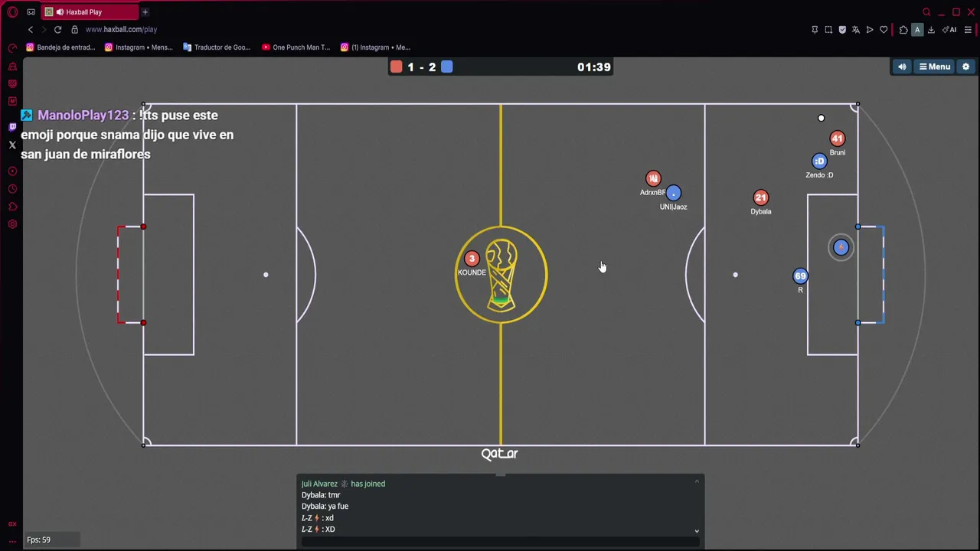Go back to the previous page
The height and width of the screenshot is (551, 980).
[x=31, y=29]
